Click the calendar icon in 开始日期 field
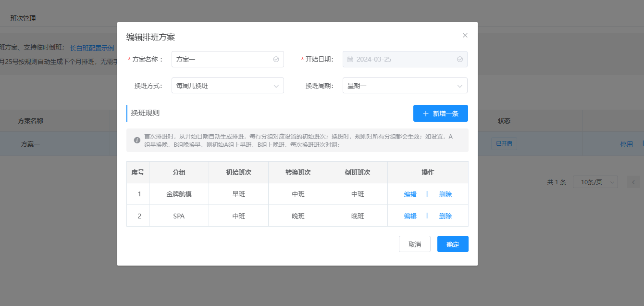Image resolution: width=644 pixels, height=306 pixels. [350, 59]
